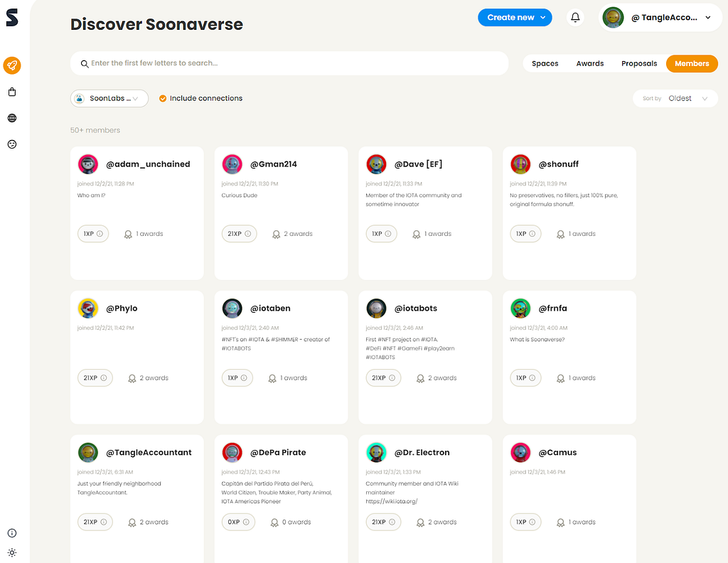Open the smiley face sidebar icon
728x563 pixels.
pos(12,144)
